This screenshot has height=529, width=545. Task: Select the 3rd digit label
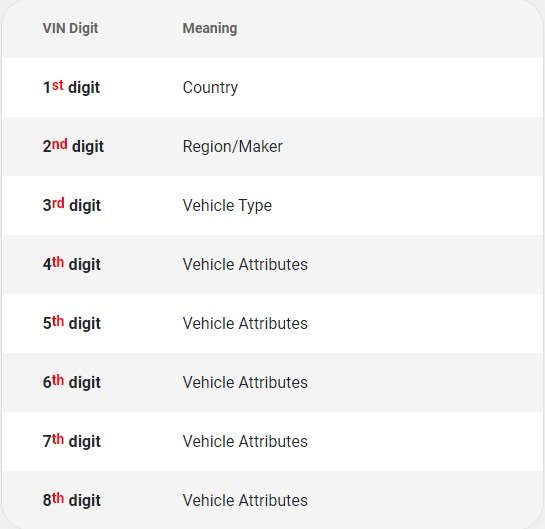72,205
